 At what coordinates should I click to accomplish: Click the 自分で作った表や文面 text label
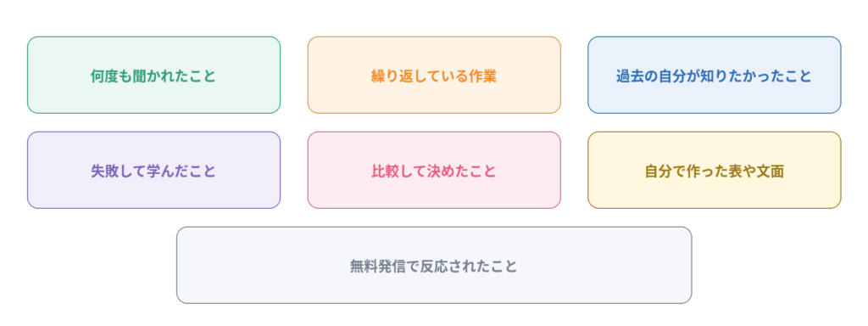click(x=714, y=171)
